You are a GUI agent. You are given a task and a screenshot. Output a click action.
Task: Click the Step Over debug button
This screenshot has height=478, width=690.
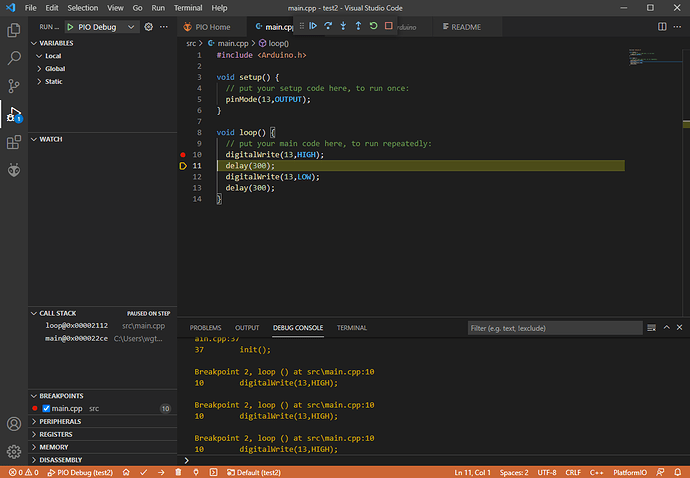pos(328,26)
